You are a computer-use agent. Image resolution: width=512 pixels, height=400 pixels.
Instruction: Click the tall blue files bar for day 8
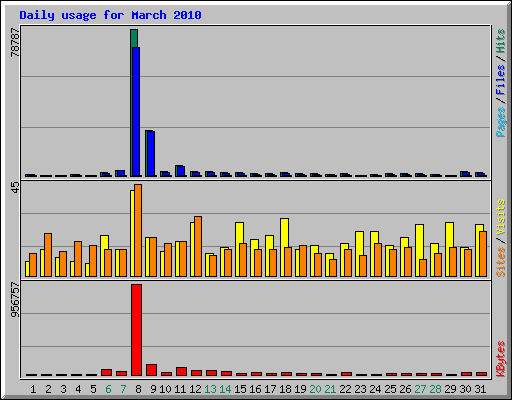(x=136, y=112)
